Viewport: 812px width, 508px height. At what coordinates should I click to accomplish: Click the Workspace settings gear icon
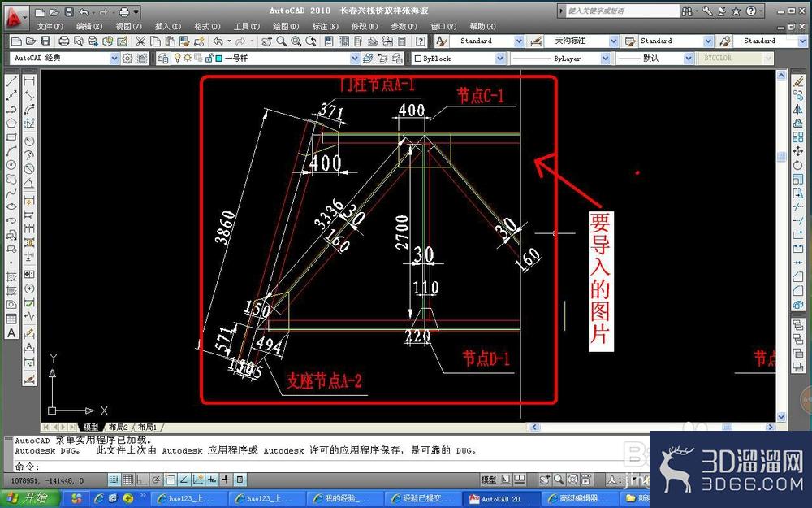point(127,59)
